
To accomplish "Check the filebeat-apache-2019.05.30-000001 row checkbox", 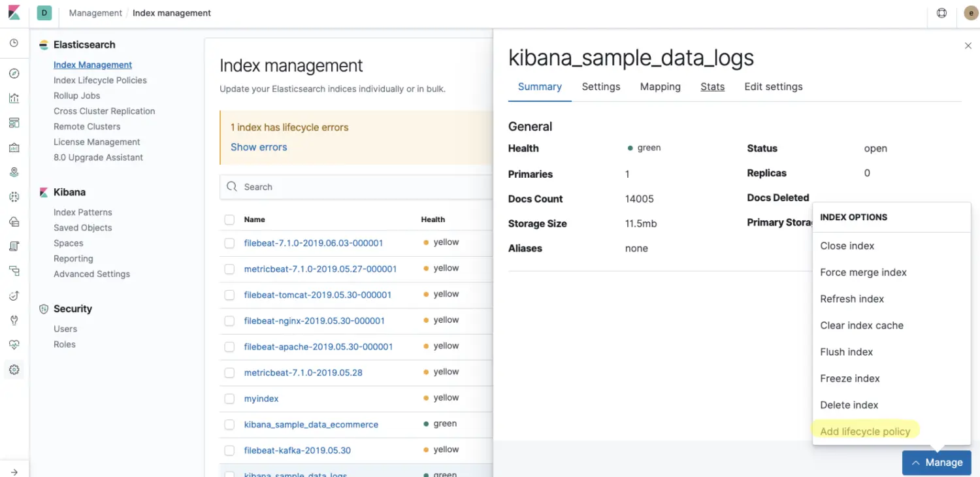I will [x=229, y=347].
